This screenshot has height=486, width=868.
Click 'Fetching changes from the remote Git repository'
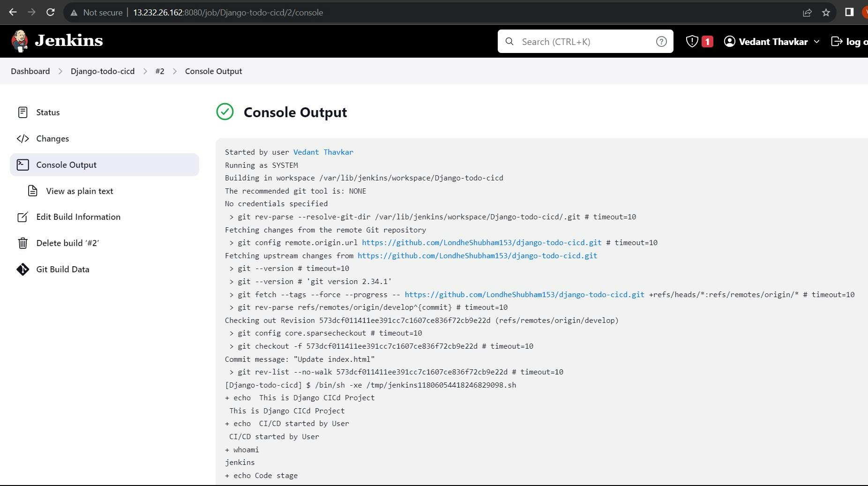coord(326,230)
